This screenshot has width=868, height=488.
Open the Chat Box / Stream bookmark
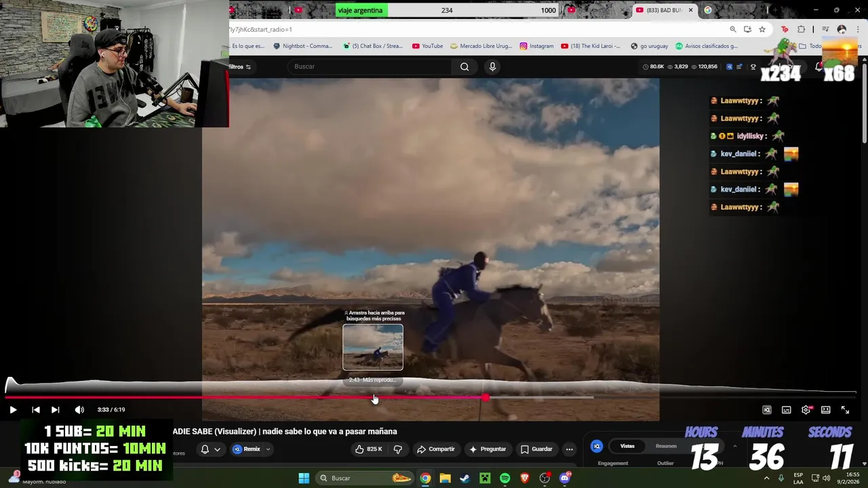click(373, 46)
